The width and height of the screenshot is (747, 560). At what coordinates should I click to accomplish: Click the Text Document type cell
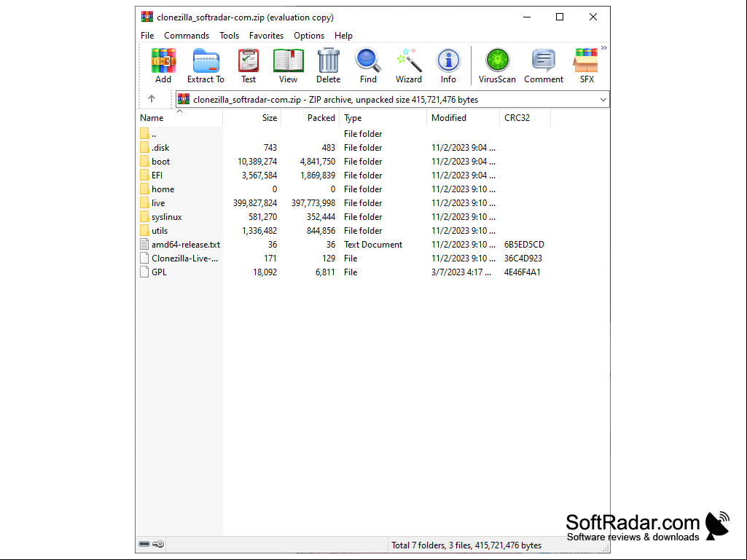[373, 244]
